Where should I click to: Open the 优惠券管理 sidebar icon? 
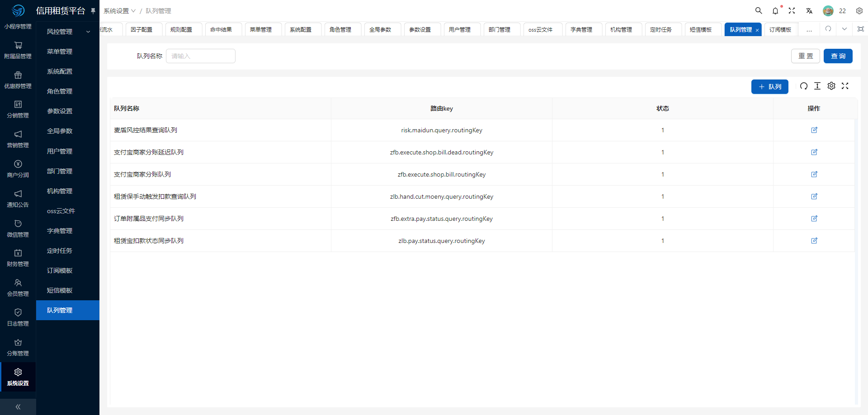(18, 75)
